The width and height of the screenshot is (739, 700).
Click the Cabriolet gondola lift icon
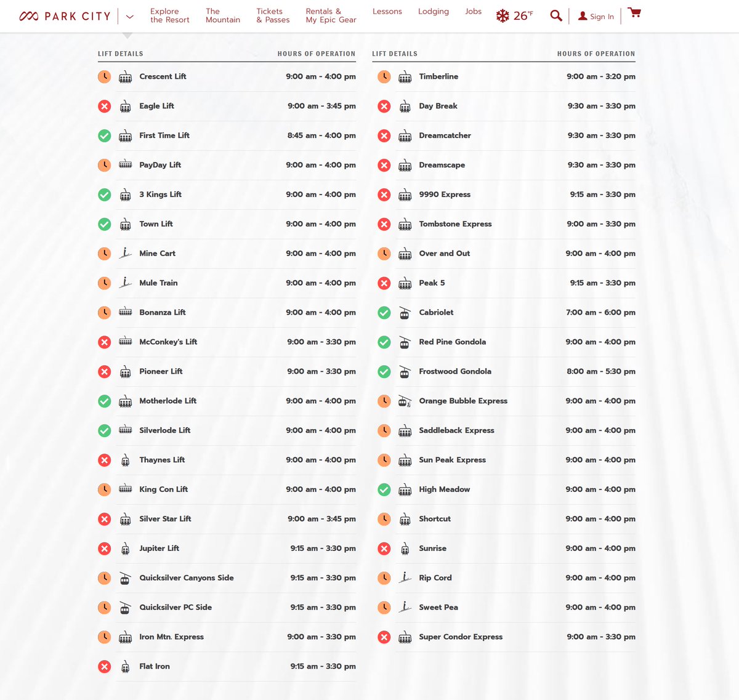click(x=405, y=312)
